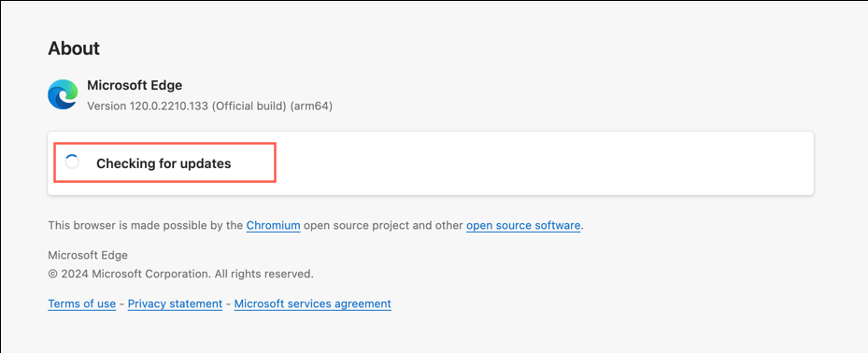Open the Chromium project link
The width and height of the screenshot is (868, 353).
tap(274, 226)
